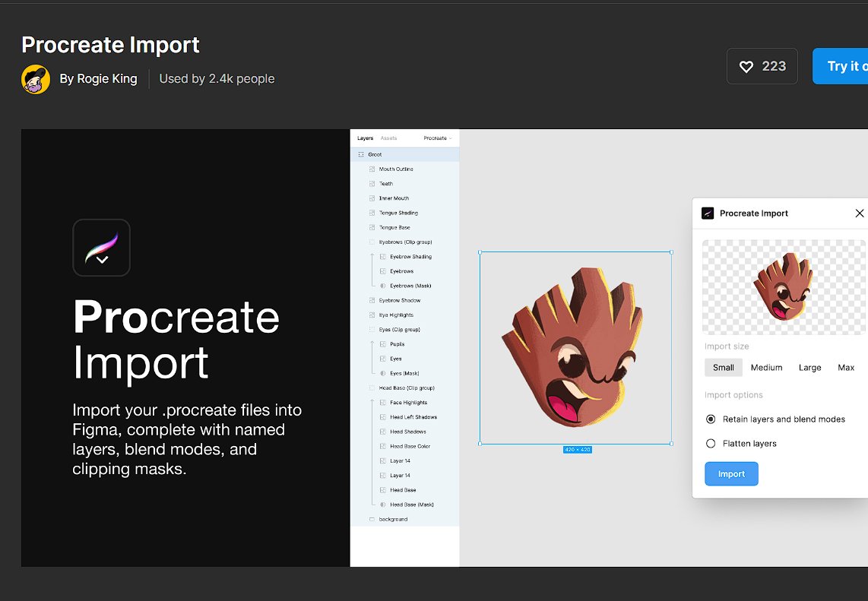Click the image icon beside Teeth
868x601 pixels.
click(x=372, y=184)
